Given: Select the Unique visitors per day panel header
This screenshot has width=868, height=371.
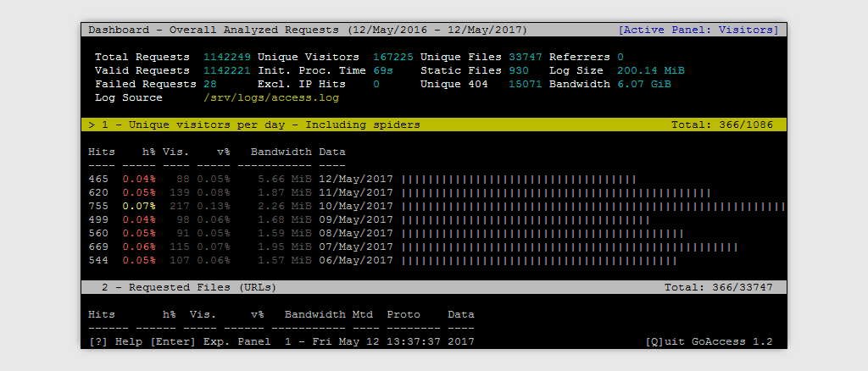Looking at the screenshot, I should pos(433,125).
